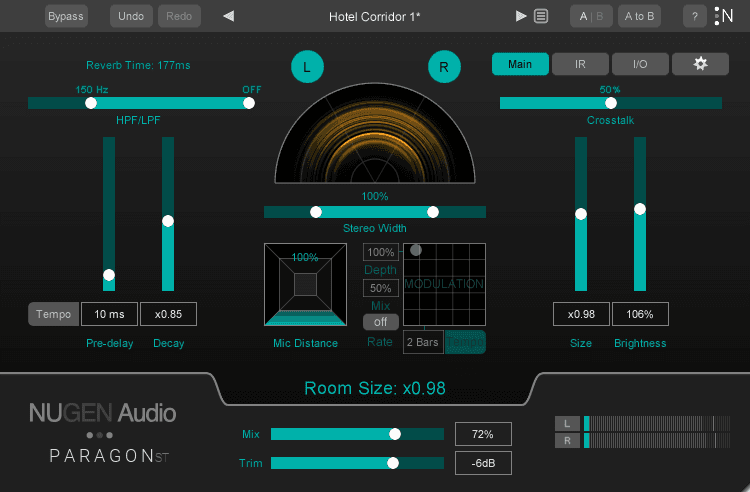Toggle pre-delay Tempo sync

pos(54,314)
